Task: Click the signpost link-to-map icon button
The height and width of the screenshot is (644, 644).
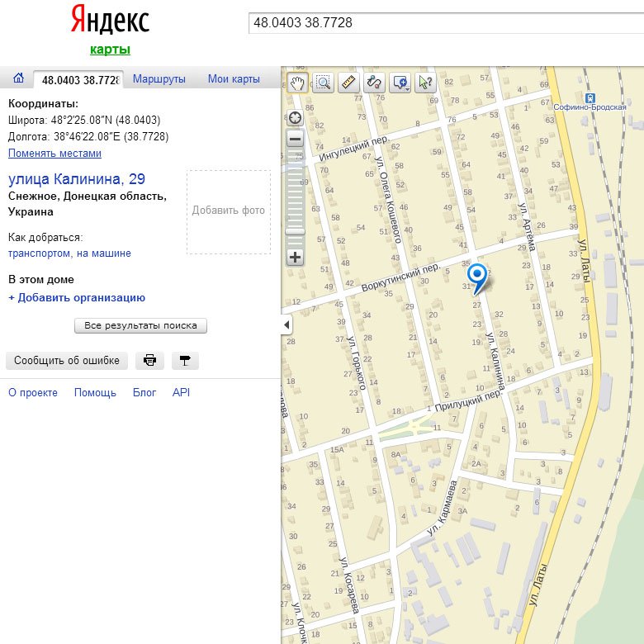Action: (185, 361)
